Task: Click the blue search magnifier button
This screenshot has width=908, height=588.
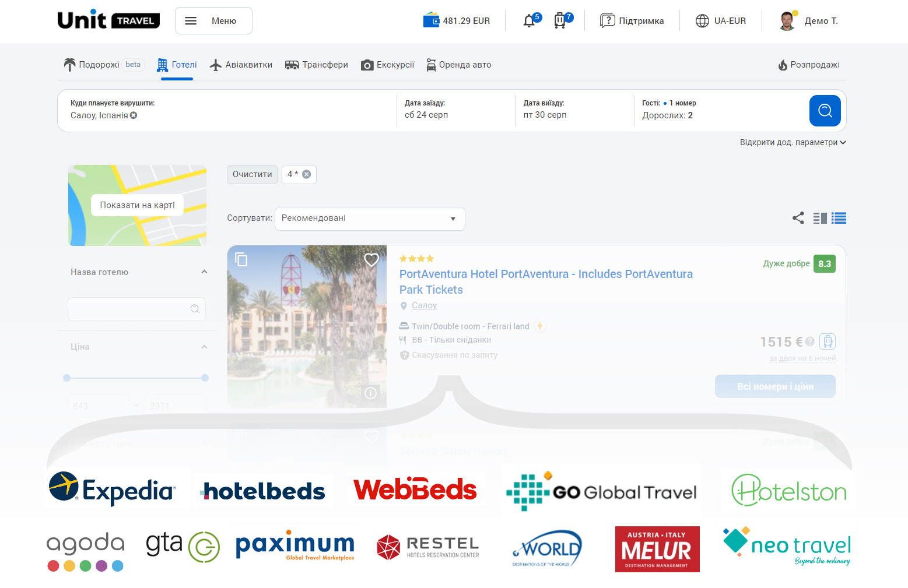Action: click(825, 111)
